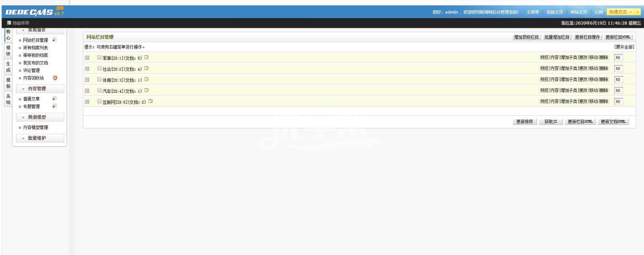Check the 军事 column checkbox
Screen dimensions: 644x255
(x=99, y=58)
